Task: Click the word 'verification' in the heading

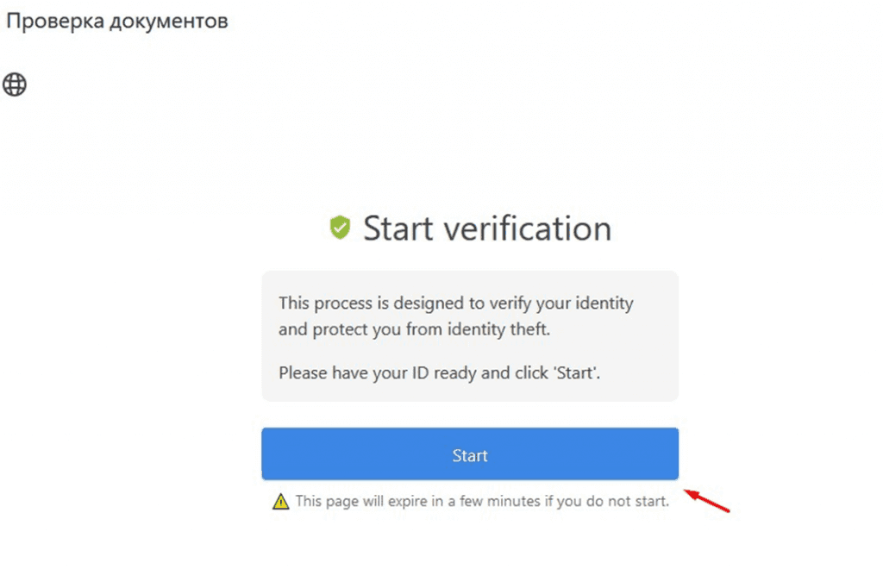Action: click(528, 228)
